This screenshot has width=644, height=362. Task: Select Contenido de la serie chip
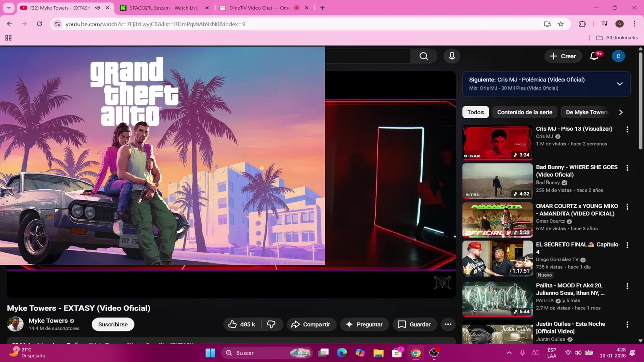point(525,112)
